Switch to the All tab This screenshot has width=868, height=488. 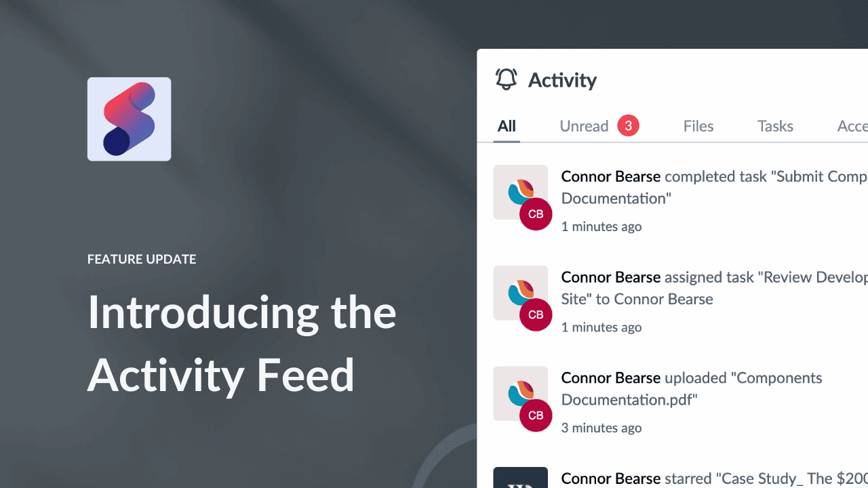[507, 125]
